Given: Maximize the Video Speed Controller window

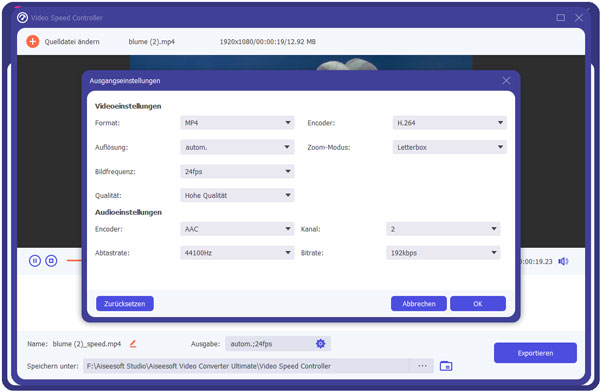Looking at the screenshot, I should (561, 18).
